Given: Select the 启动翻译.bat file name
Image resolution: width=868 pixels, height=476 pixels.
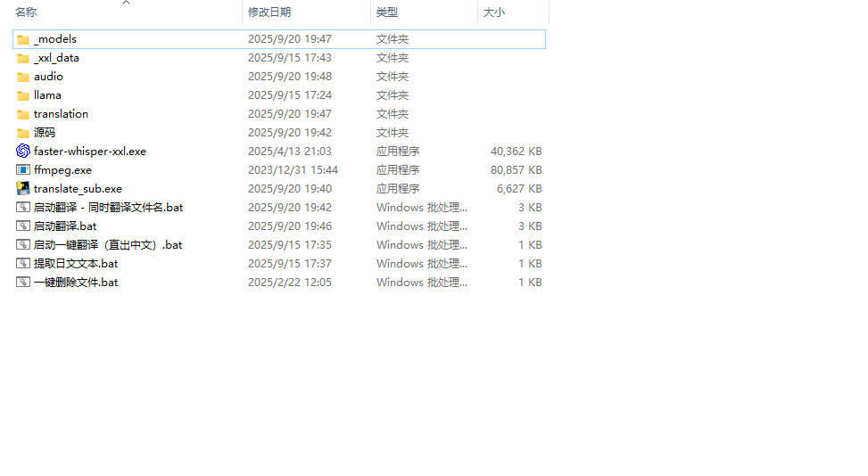Looking at the screenshot, I should 65,226.
